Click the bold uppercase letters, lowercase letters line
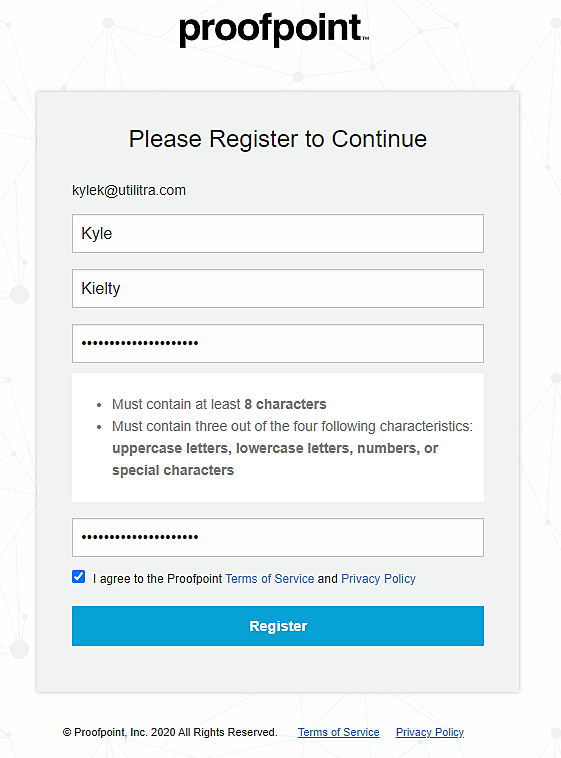 tap(275, 449)
